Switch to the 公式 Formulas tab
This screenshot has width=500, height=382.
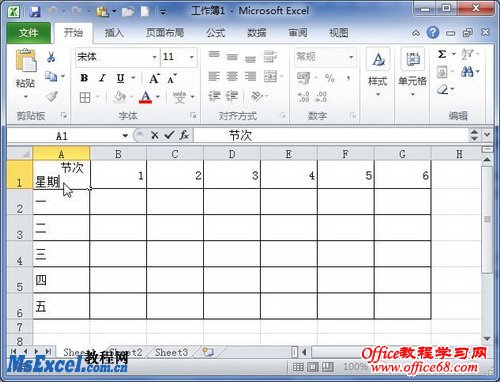point(216,33)
